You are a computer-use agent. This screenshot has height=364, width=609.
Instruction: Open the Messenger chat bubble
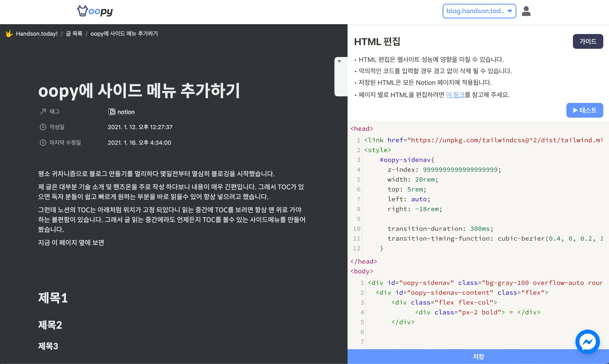[x=587, y=342]
